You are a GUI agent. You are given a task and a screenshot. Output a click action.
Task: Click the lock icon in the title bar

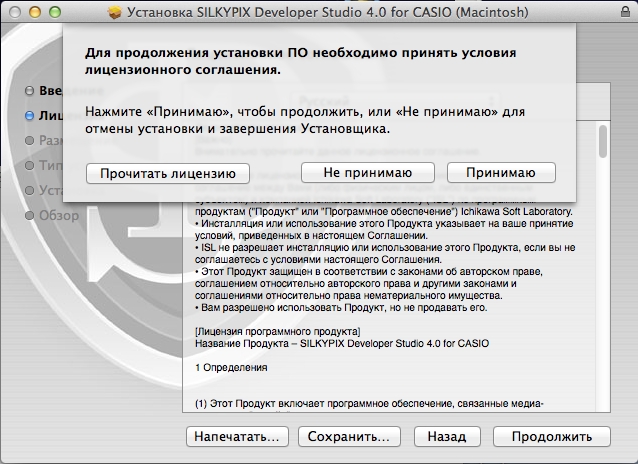click(626, 12)
